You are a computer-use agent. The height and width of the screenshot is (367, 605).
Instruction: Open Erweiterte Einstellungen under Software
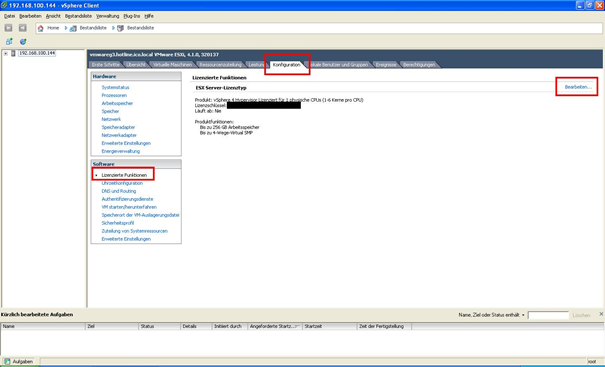click(126, 239)
